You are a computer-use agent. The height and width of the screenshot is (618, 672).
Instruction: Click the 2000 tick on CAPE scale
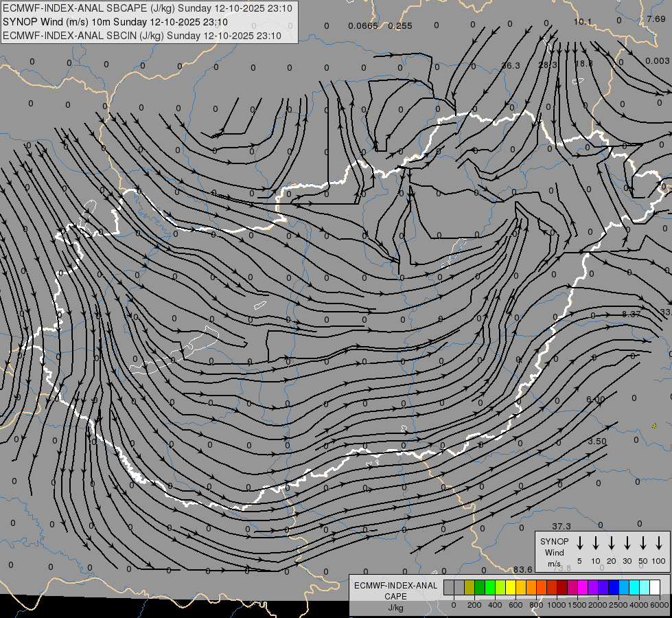pyautogui.click(x=598, y=605)
